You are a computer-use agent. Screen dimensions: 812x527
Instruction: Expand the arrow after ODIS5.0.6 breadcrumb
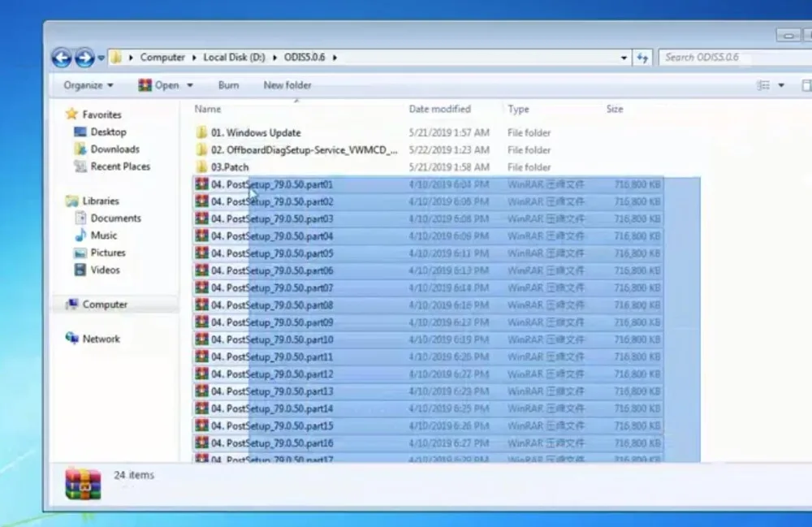point(335,58)
